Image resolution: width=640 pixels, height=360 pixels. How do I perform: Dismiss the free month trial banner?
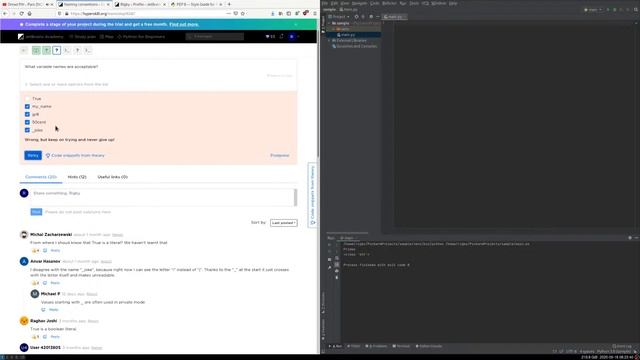point(296,24)
